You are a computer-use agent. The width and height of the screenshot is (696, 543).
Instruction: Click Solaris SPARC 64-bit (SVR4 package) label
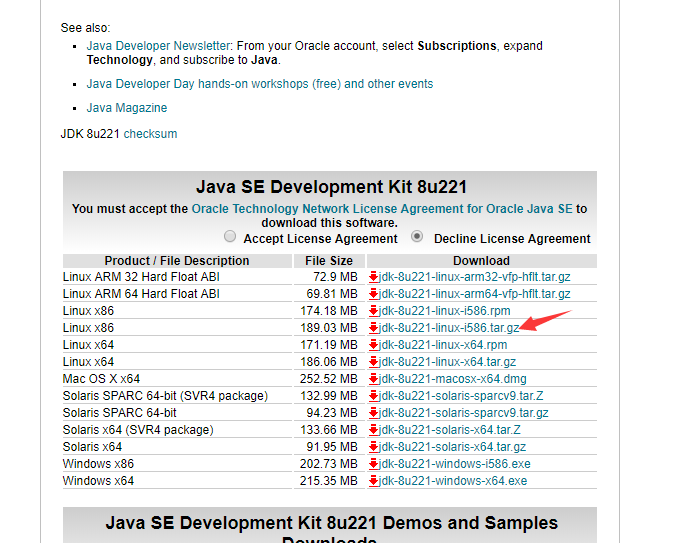[165, 396]
